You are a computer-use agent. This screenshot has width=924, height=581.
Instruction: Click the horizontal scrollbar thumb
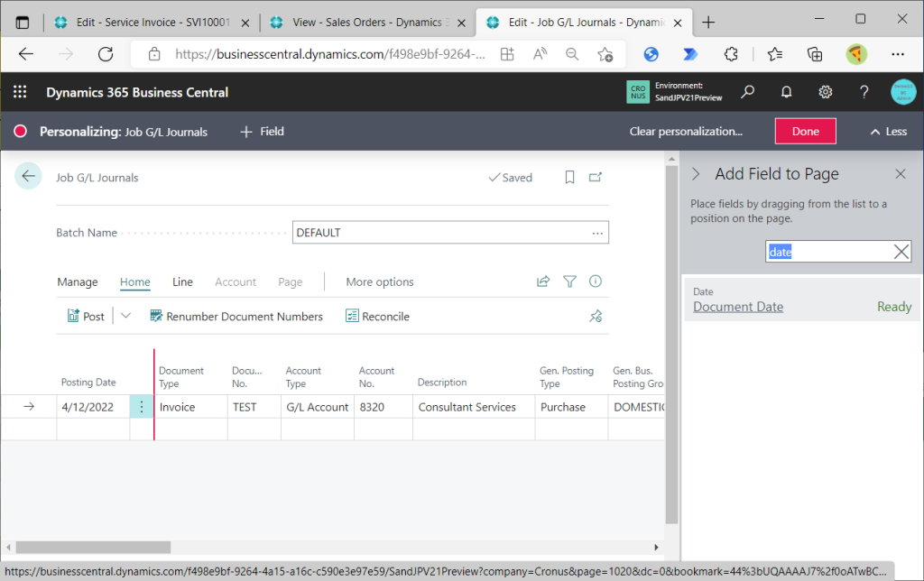[93, 547]
